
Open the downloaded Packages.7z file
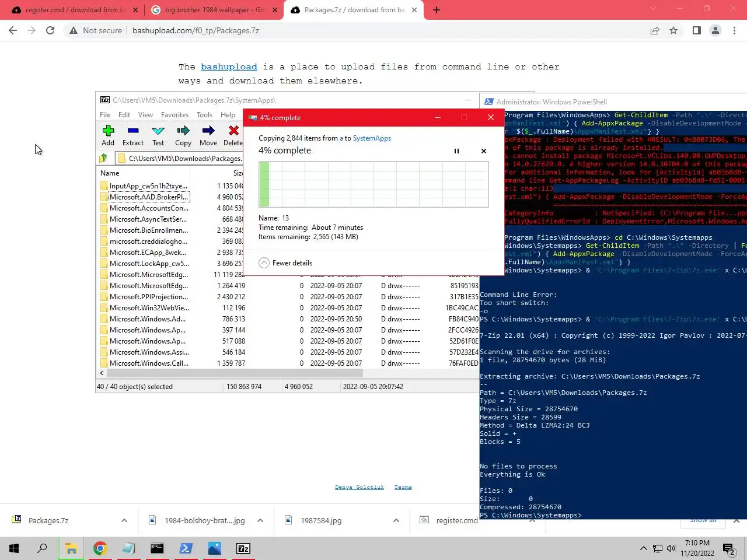48,520
